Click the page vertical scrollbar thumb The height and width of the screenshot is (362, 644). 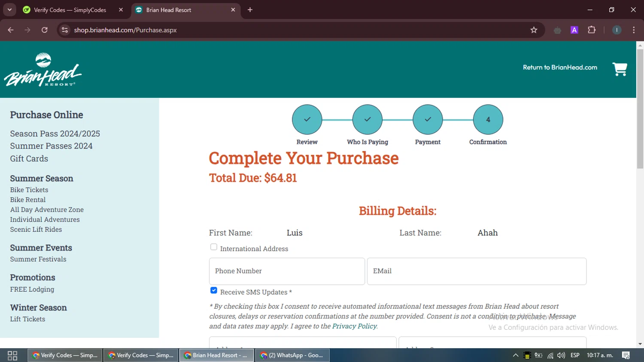(640, 109)
